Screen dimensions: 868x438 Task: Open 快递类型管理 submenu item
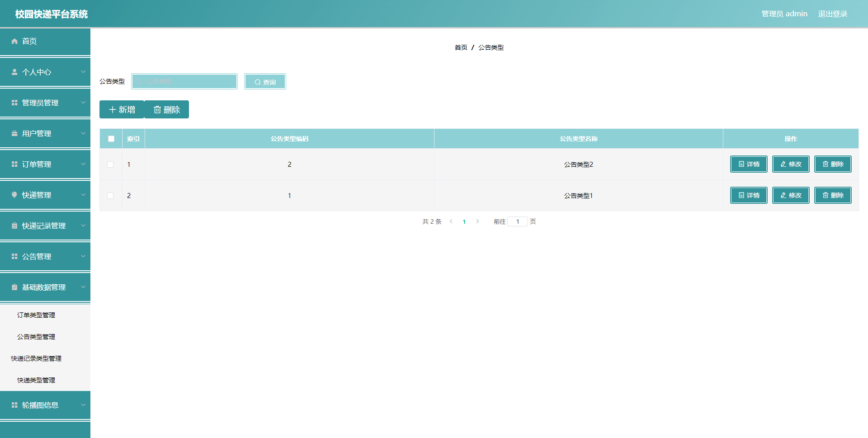click(36, 380)
